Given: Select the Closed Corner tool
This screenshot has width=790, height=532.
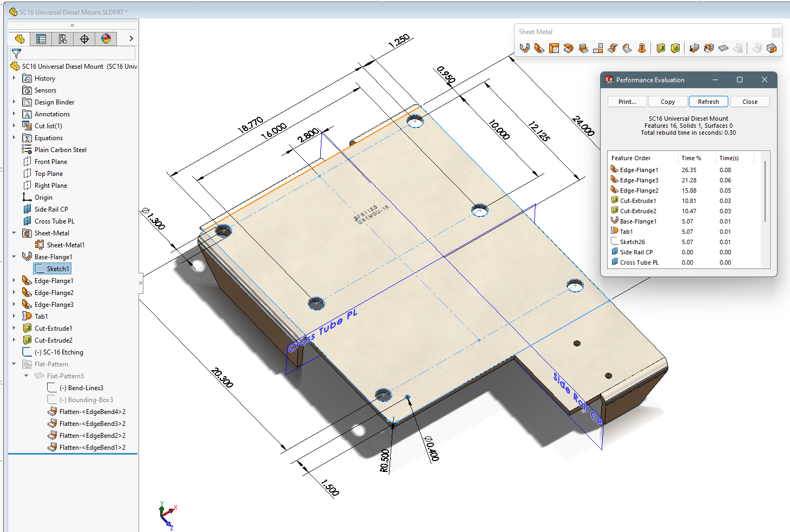Looking at the screenshot, I should click(598, 48).
